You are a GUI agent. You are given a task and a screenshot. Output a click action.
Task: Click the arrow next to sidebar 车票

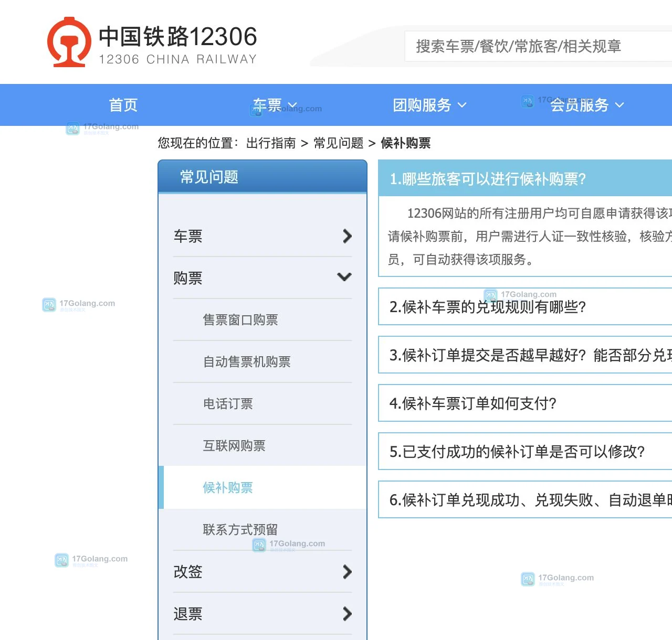pyautogui.click(x=347, y=236)
